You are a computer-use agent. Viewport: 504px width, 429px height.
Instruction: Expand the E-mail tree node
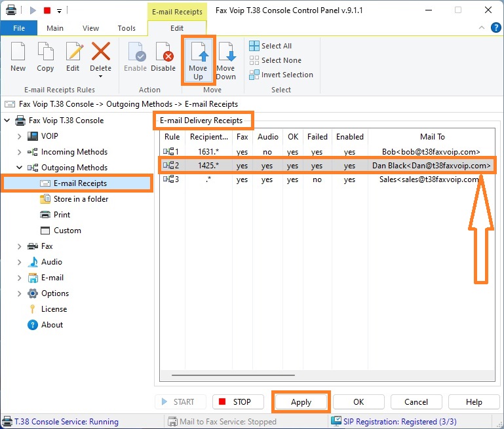tap(19, 278)
